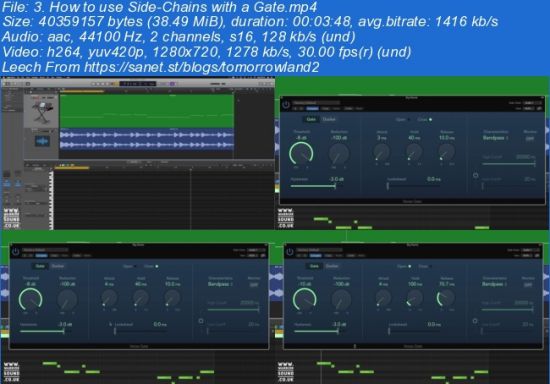Click purple button right of Logic LCD display
Screen dimensions: 550x384
pos(172,84)
